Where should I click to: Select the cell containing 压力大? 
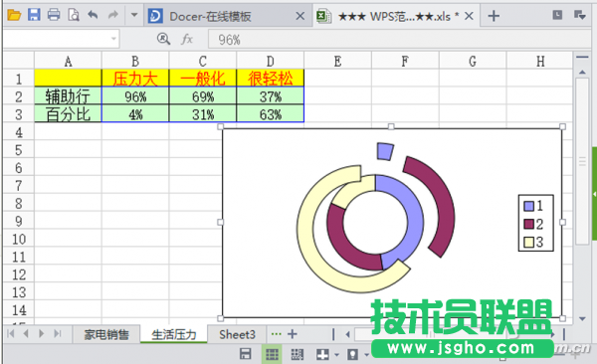135,79
